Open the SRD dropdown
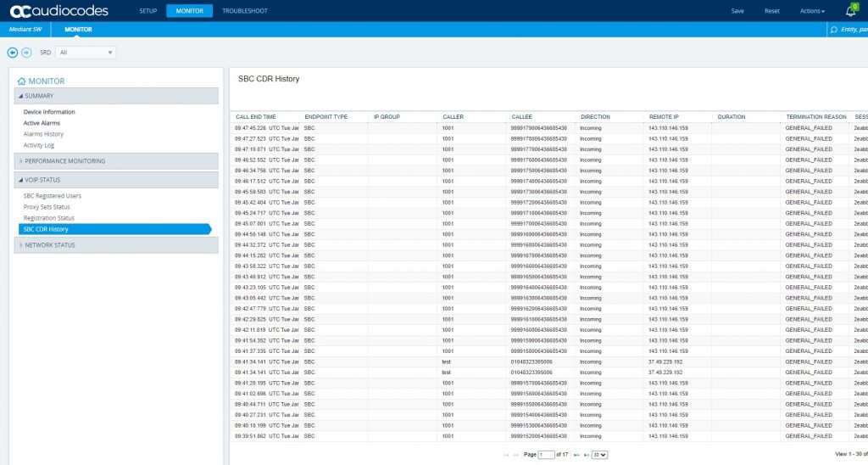Viewport: 868px width, 465px height. tap(86, 53)
